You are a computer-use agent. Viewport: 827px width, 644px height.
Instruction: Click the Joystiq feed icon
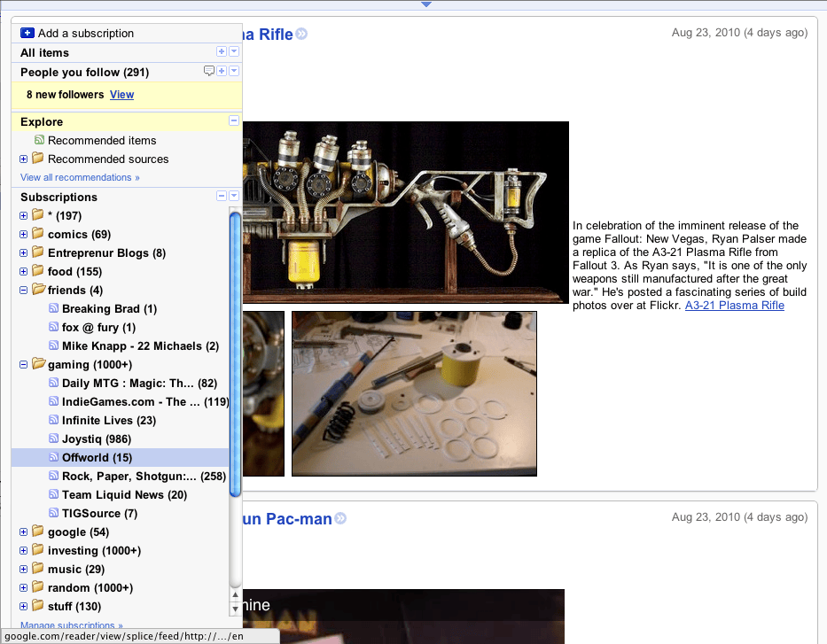(53, 438)
